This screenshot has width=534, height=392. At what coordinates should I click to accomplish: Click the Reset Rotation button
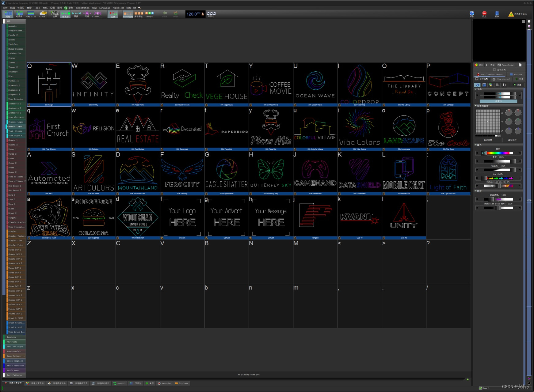[x=512, y=140]
